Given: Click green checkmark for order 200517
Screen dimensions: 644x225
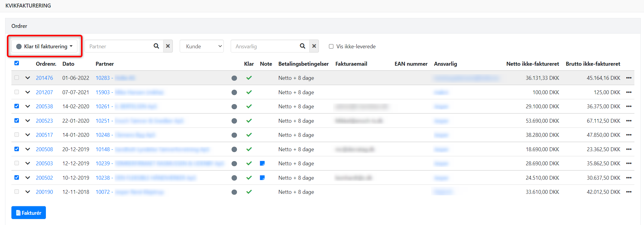Looking at the screenshot, I should coord(249,135).
